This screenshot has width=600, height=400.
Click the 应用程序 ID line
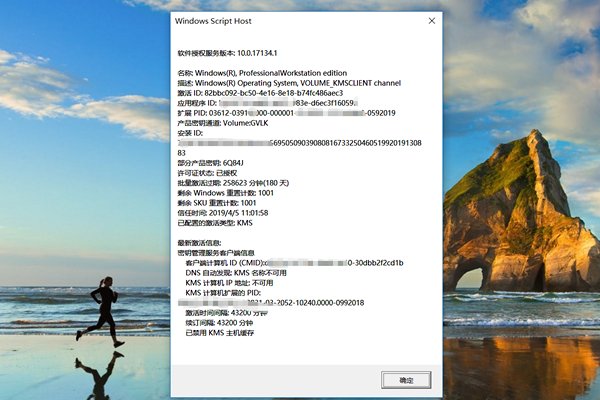tap(267, 103)
